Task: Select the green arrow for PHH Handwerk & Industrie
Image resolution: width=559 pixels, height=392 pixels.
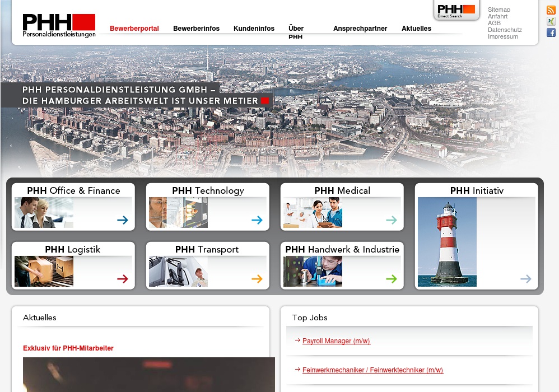Action: [391, 279]
